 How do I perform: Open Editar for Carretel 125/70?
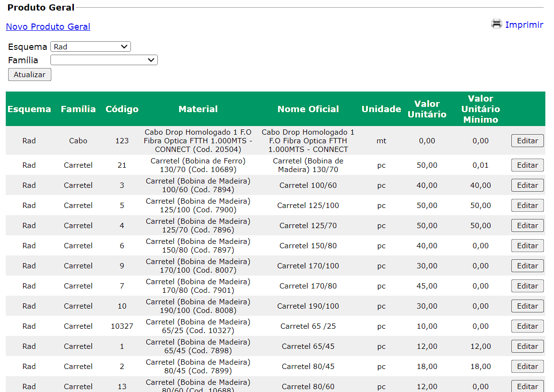(527, 226)
